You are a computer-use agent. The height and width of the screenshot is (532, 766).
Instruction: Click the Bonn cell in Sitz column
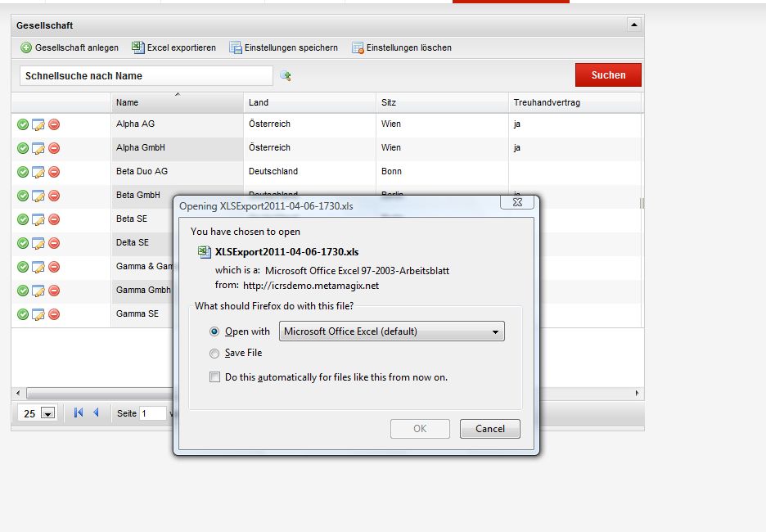click(x=442, y=172)
